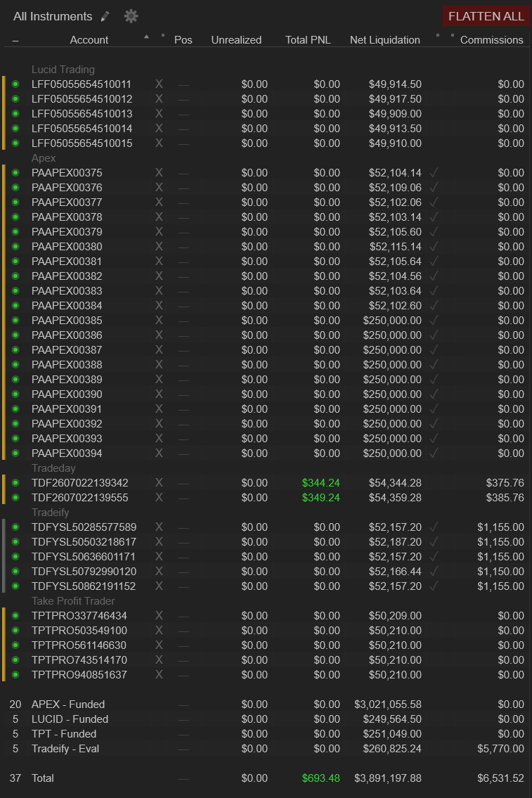Screen dimensions: 532x798
Task: Toggle the green status dot for TPTPRO743514170
Action: 15,659
